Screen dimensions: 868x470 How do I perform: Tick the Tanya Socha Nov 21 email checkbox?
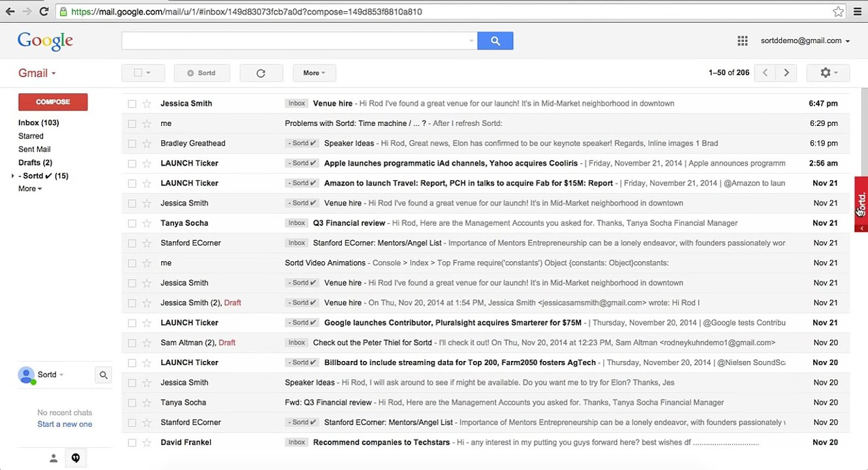tap(132, 223)
